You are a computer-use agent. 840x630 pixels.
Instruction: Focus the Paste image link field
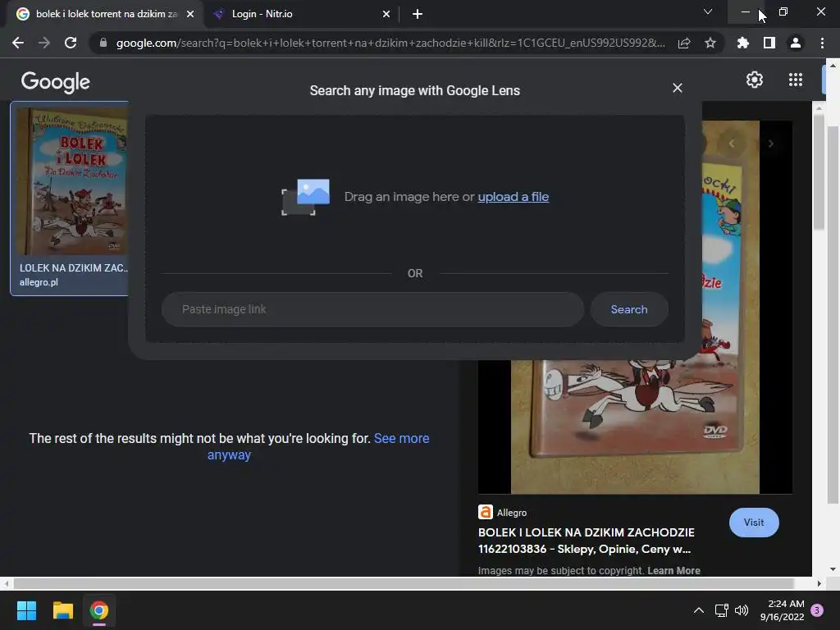coord(372,309)
